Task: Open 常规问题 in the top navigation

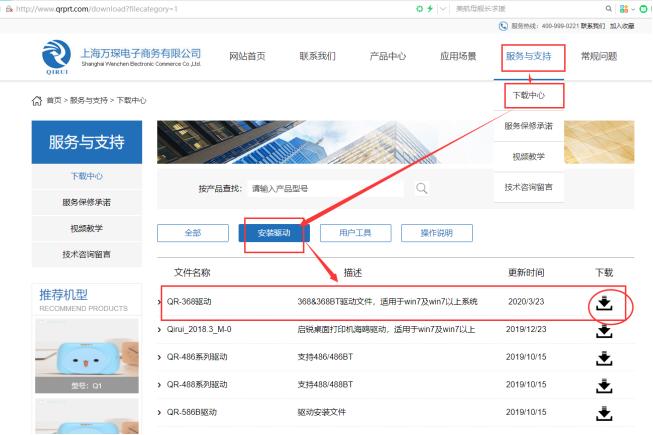Action: (599, 56)
